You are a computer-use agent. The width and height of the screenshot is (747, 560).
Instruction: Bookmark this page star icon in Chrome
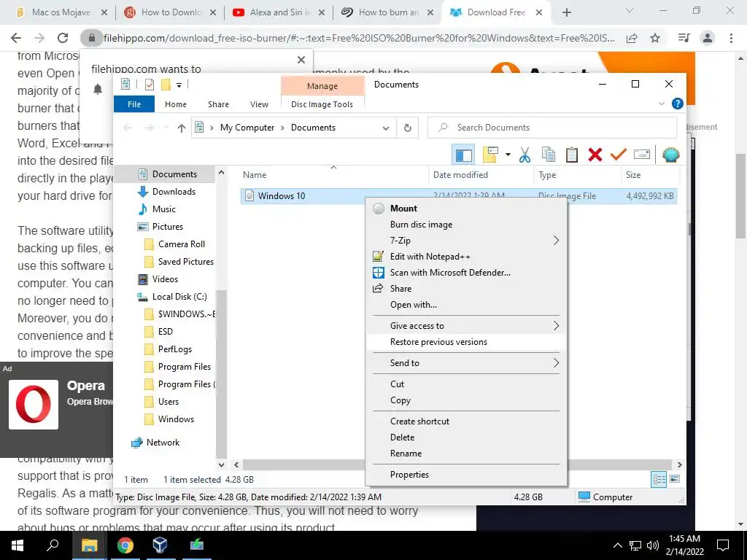(655, 38)
